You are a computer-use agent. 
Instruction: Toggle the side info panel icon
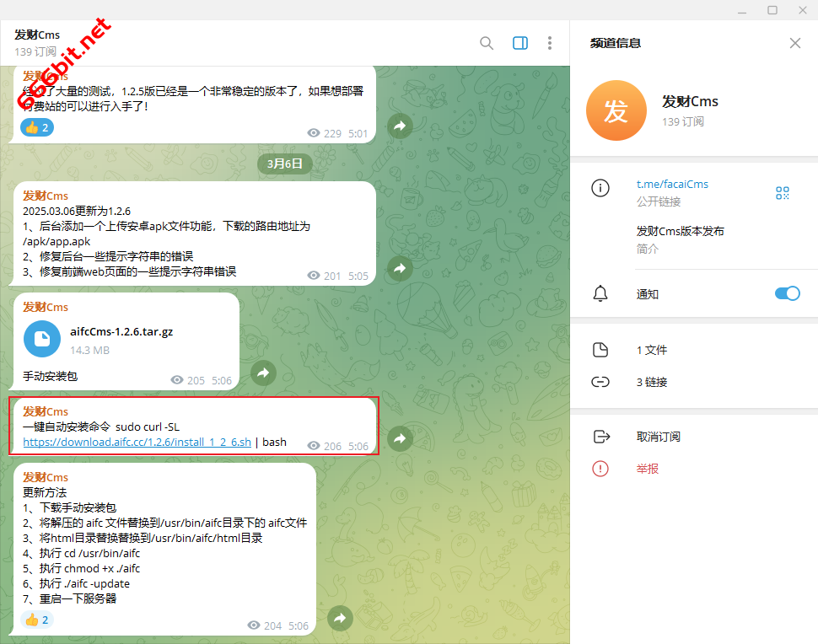[520, 43]
